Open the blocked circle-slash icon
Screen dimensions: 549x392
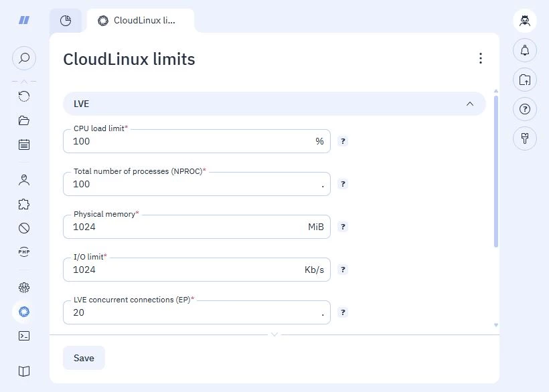(x=24, y=228)
